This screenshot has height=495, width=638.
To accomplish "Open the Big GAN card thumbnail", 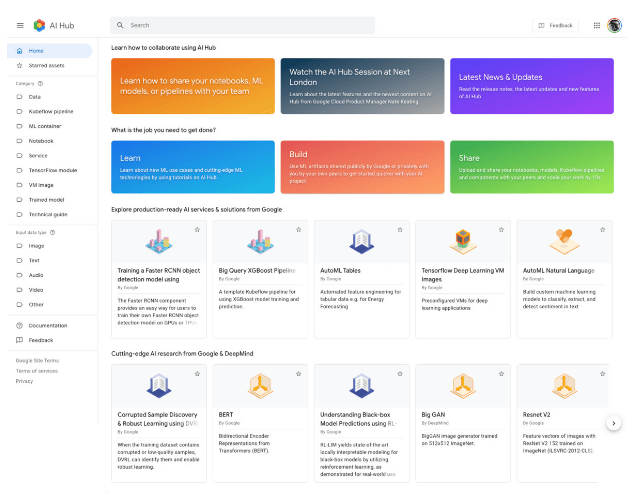I will point(462,385).
